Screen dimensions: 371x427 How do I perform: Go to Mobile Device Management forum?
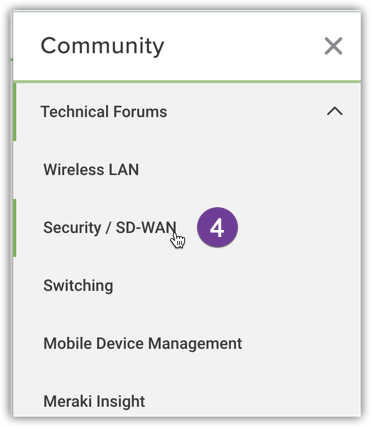click(x=143, y=344)
